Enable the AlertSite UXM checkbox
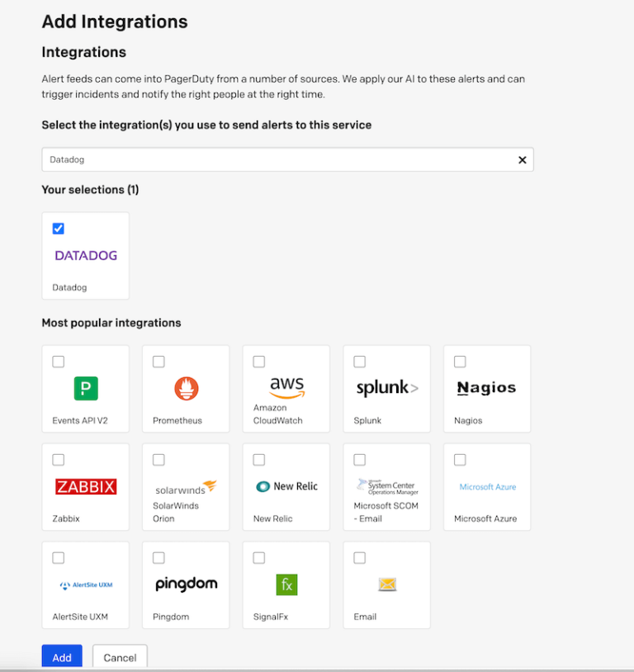This screenshot has width=634, height=672. click(x=58, y=557)
